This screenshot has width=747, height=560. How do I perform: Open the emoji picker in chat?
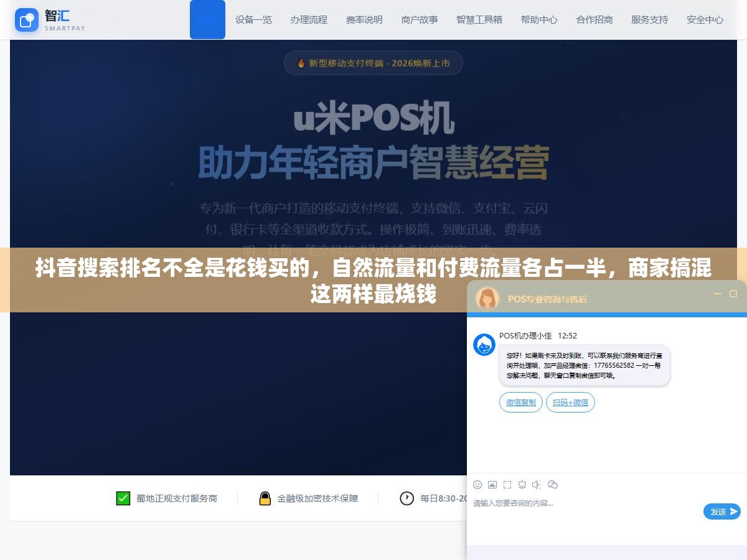click(x=477, y=485)
